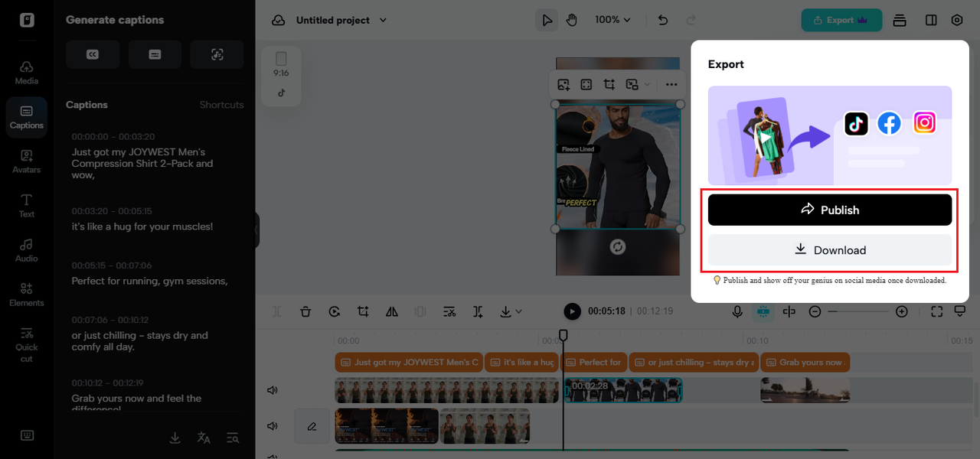
Task: Click the pencil edit cover button on track
Action: [312, 426]
